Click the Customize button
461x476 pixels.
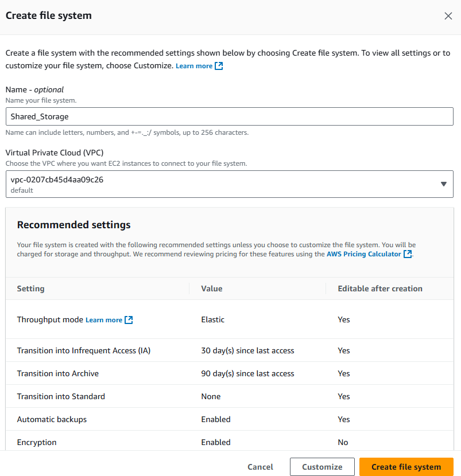(322, 467)
